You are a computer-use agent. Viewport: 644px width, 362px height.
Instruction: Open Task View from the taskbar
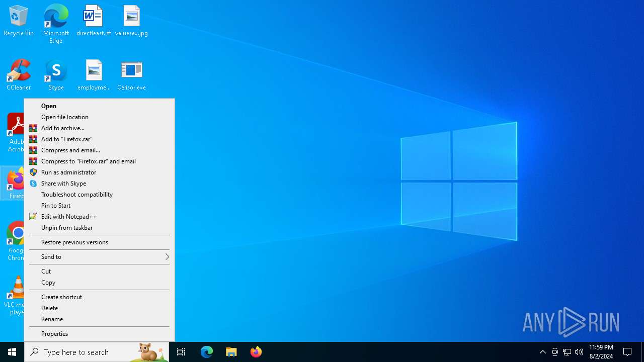point(181,352)
